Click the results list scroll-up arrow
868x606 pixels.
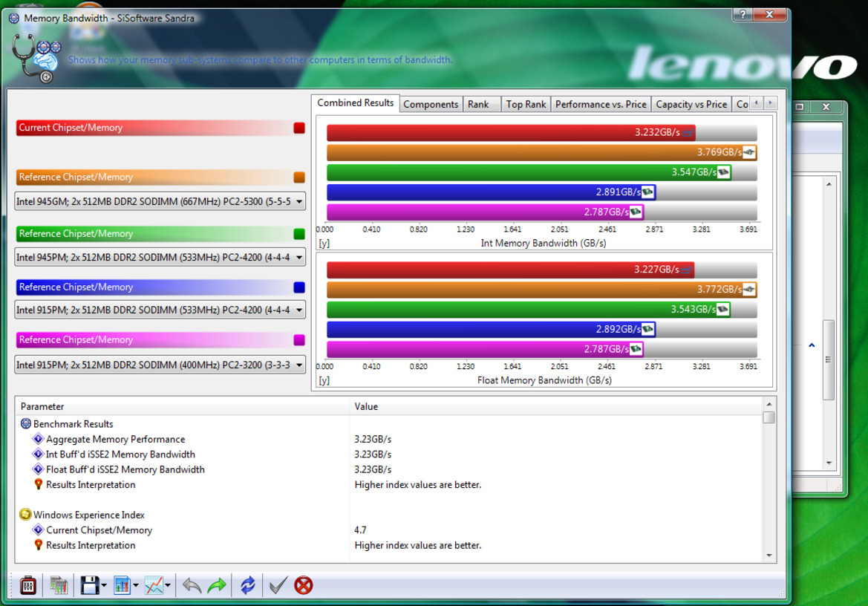[x=769, y=405]
